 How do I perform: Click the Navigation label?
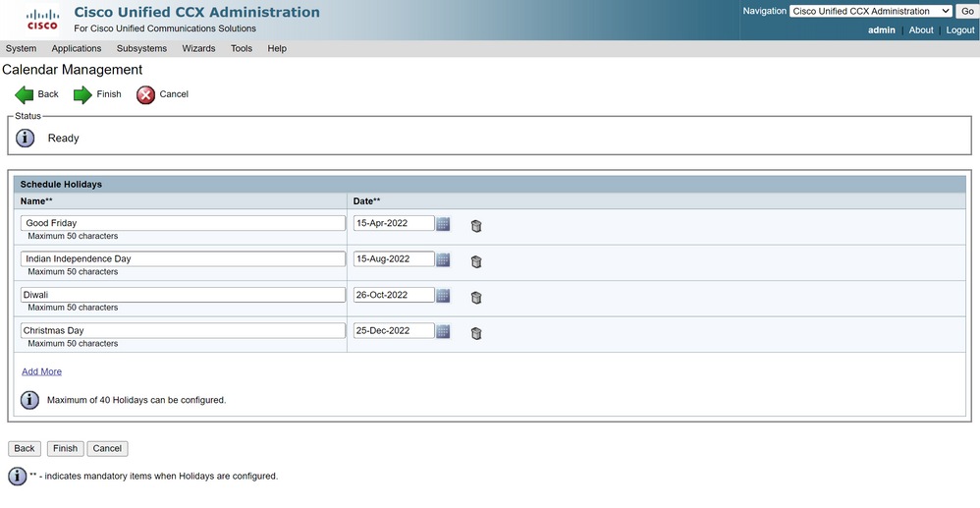coord(764,11)
